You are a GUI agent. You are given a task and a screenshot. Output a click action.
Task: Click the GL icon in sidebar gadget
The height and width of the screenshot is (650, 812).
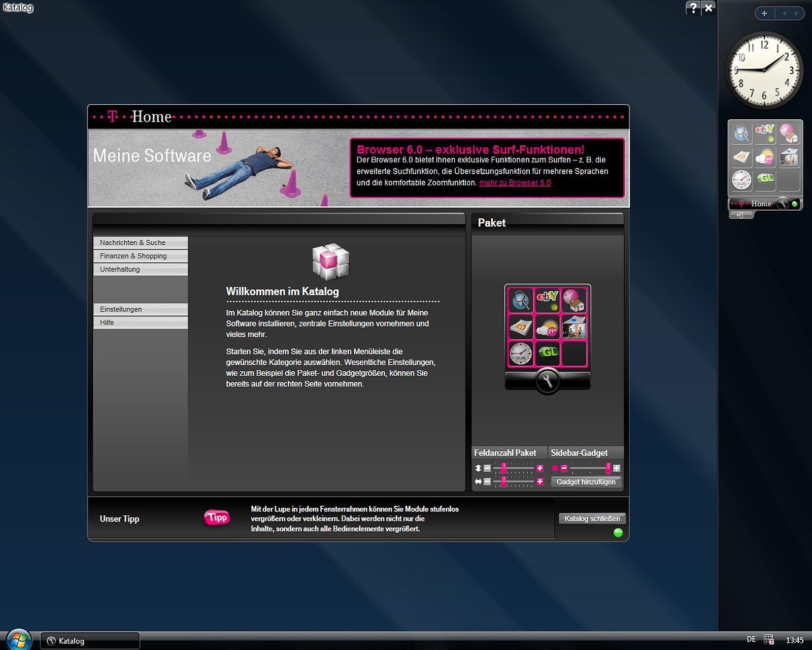click(x=765, y=179)
